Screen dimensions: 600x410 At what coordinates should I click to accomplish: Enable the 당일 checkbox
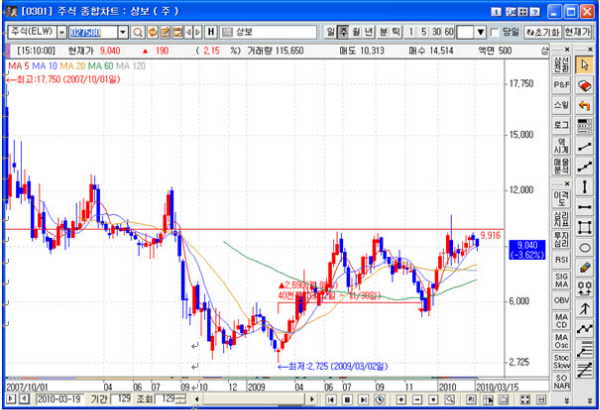[x=495, y=32]
